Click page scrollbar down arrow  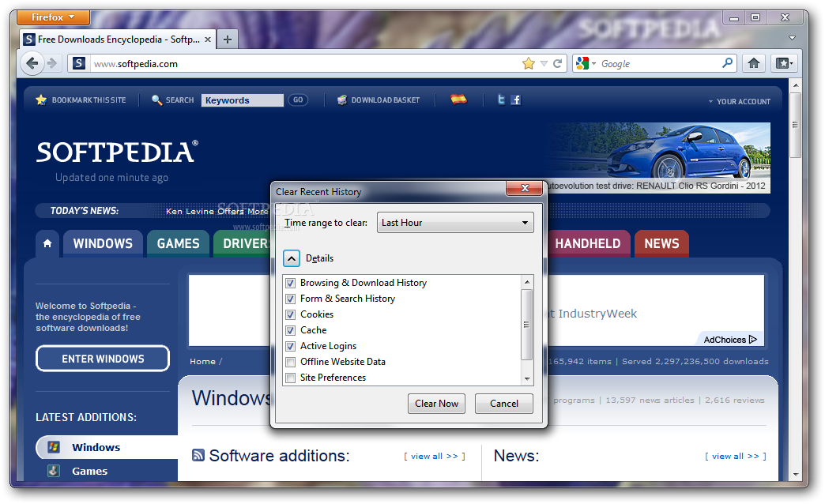[795, 475]
